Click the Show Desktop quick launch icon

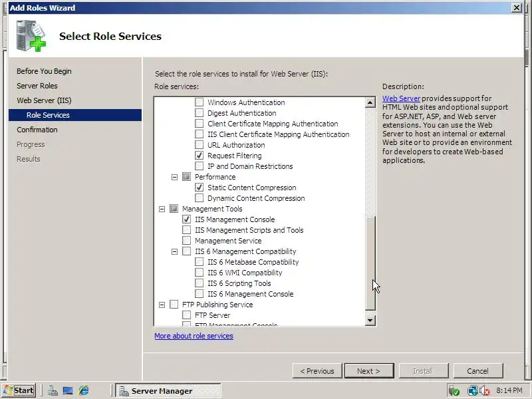68,390
